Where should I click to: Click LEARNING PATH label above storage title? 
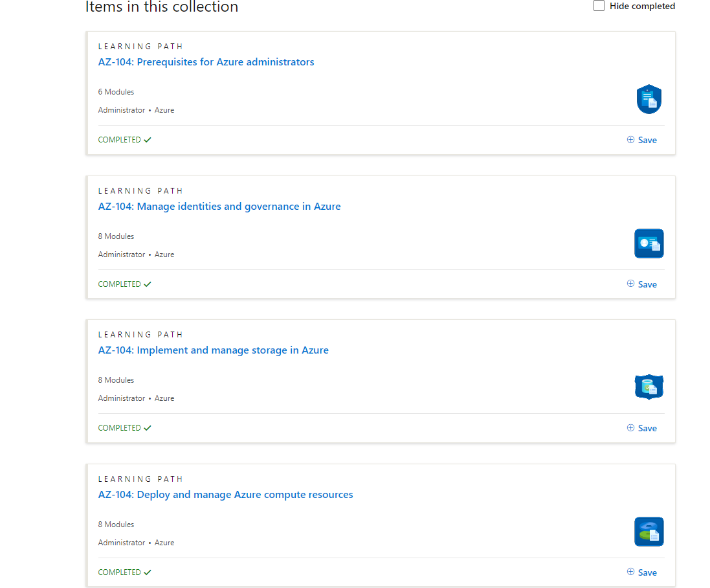click(140, 335)
